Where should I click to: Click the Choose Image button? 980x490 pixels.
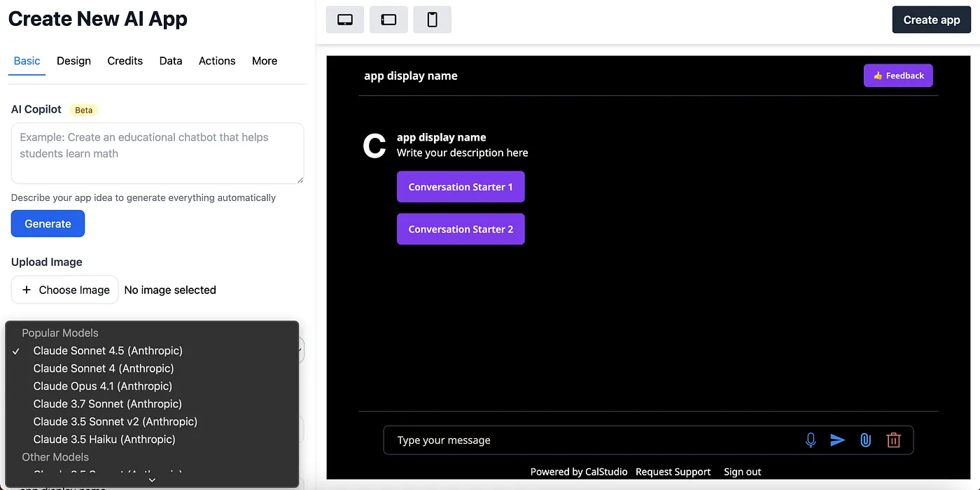65,290
